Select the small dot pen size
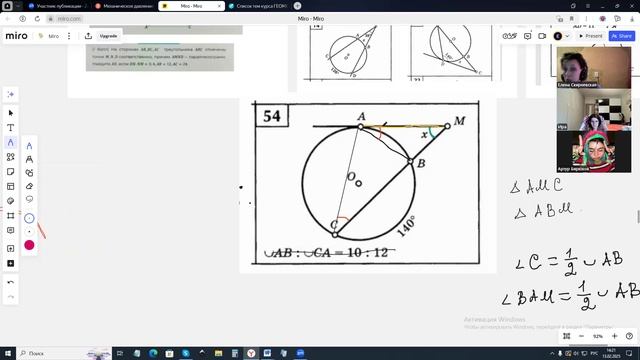The width and height of the screenshot is (640, 360). pos(29,231)
